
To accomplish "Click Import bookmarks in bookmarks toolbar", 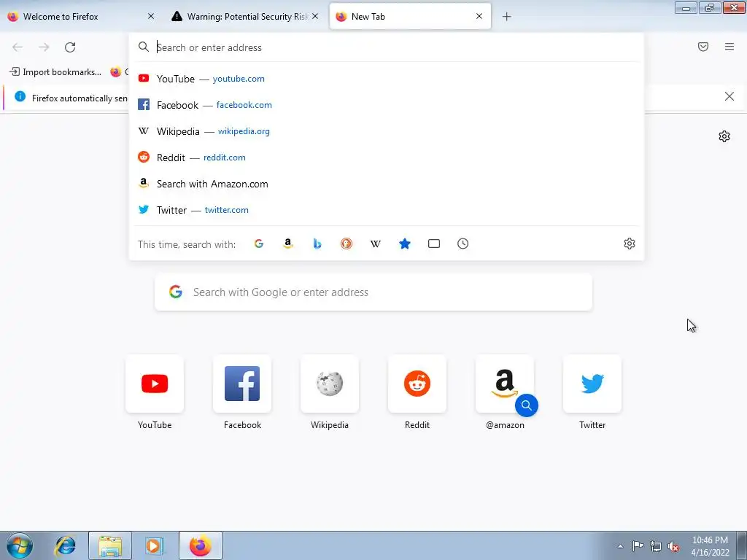I will pos(55,72).
